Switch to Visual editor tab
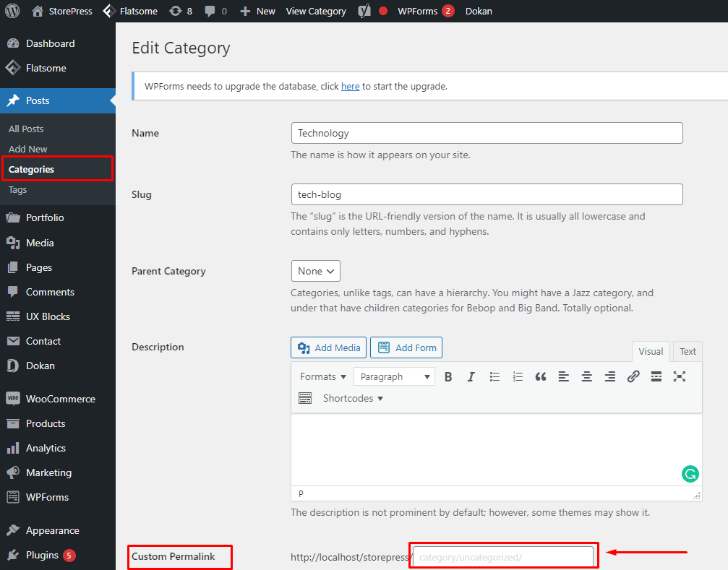Viewport: 728px width, 570px height. [651, 352]
